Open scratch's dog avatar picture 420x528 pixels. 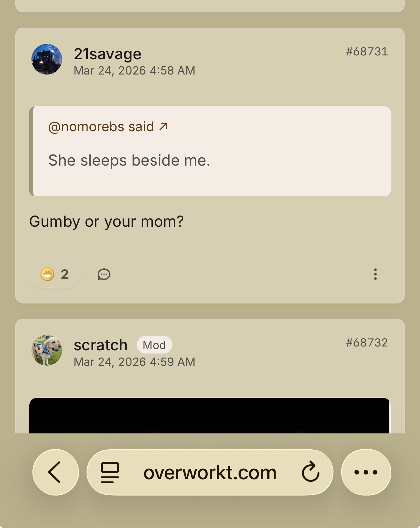[x=47, y=350]
